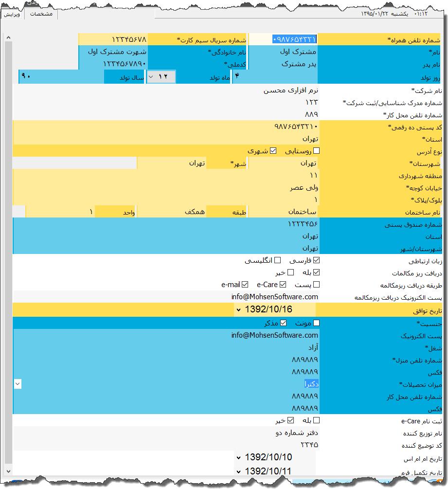Select مذکر gender checkbox
Screen dimensions: 448x489
pyautogui.click(x=283, y=323)
